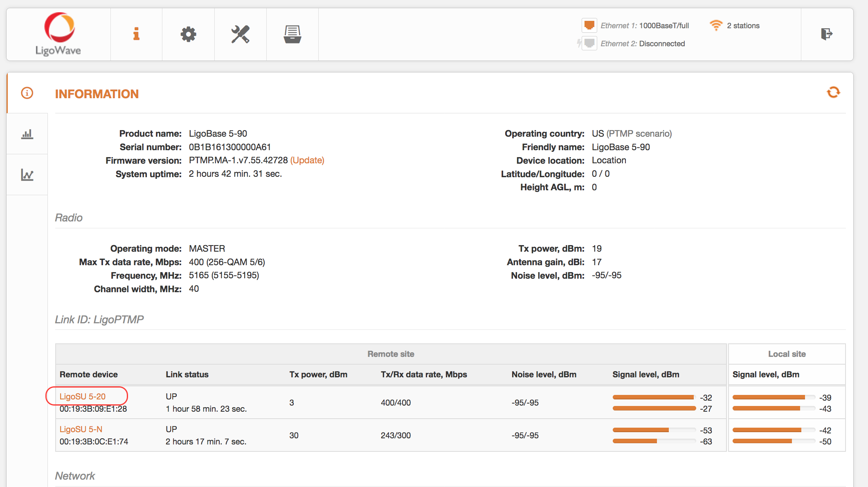Click the Link status column header
868x487 pixels.
tap(187, 374)
